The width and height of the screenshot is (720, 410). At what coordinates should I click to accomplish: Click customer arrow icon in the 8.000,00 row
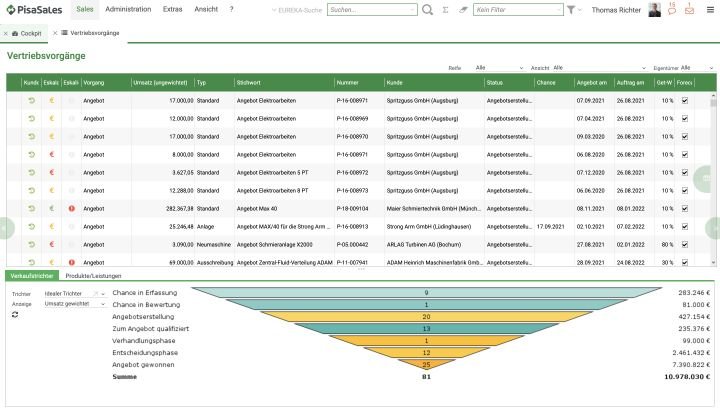[x=31, y=155]
